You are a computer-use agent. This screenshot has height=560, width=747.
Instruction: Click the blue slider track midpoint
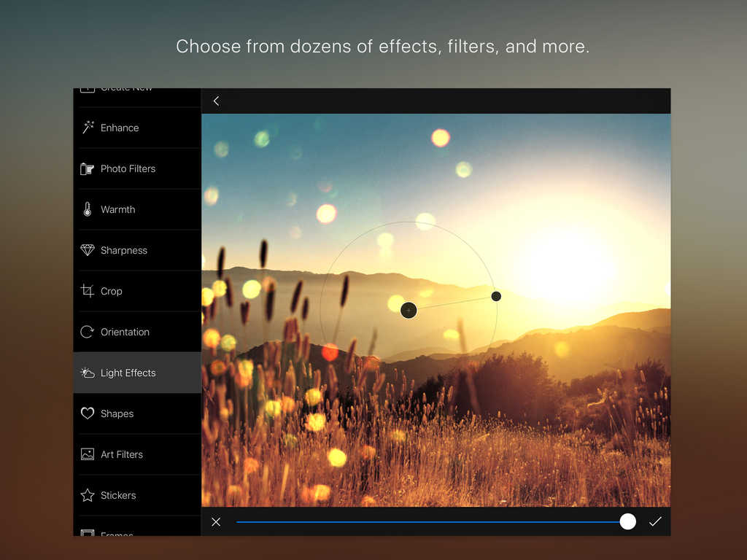(430, 521)
